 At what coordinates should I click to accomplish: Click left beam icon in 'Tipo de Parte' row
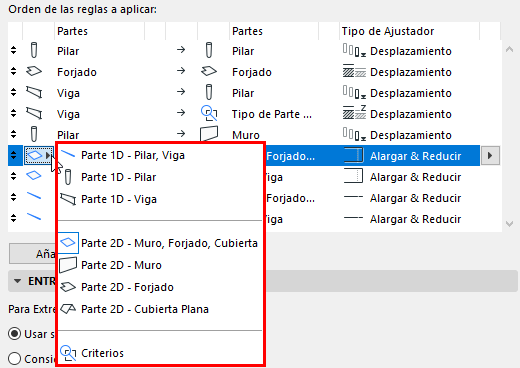point(34,113)
